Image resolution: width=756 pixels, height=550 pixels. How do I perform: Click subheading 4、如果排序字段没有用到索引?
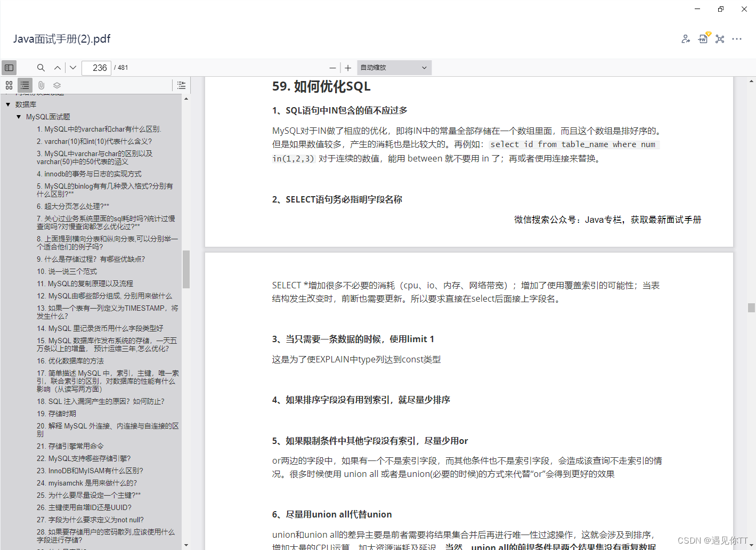pyautogui.click(x=361, y=400)
